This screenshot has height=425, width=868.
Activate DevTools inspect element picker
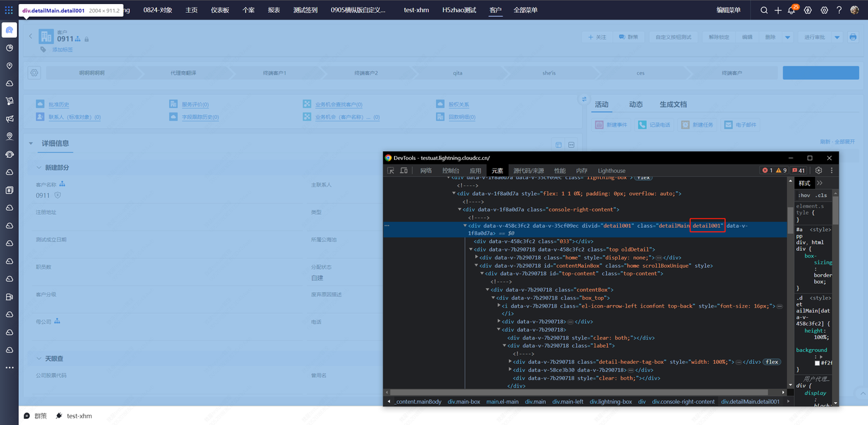391,171
